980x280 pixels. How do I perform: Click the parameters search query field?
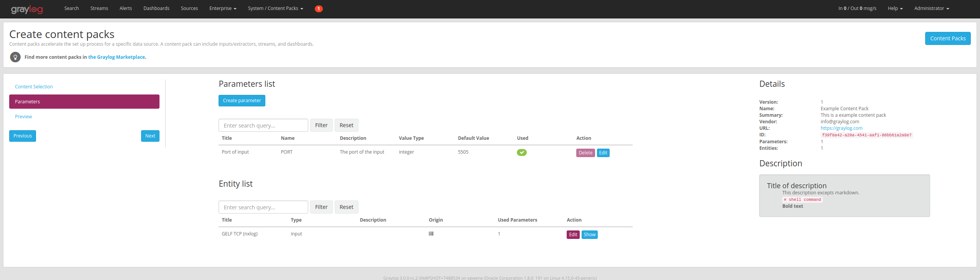click(263, 125)
